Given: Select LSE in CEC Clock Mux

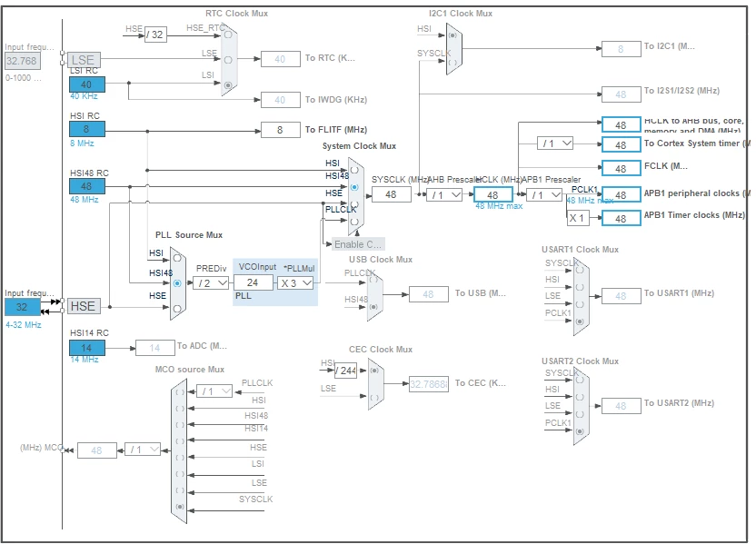Looking at the screenshot, I should (x=374, y=398).
